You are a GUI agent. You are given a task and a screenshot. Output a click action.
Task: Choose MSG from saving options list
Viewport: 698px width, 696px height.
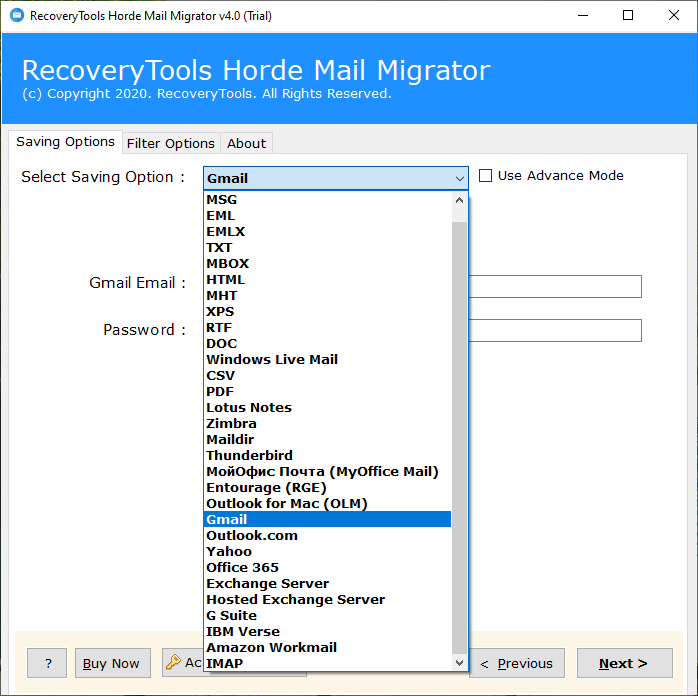[x=328, y=200]
